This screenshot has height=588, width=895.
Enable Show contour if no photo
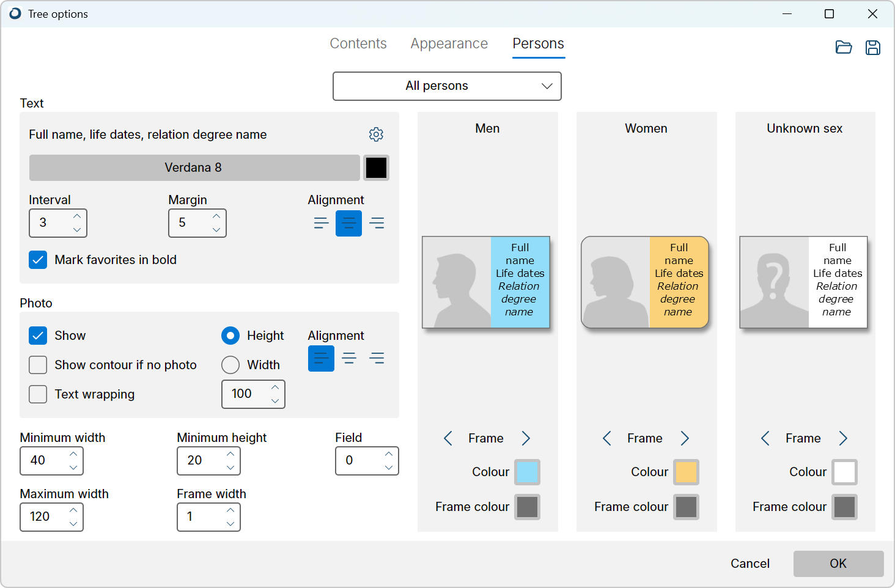[38, 365]
